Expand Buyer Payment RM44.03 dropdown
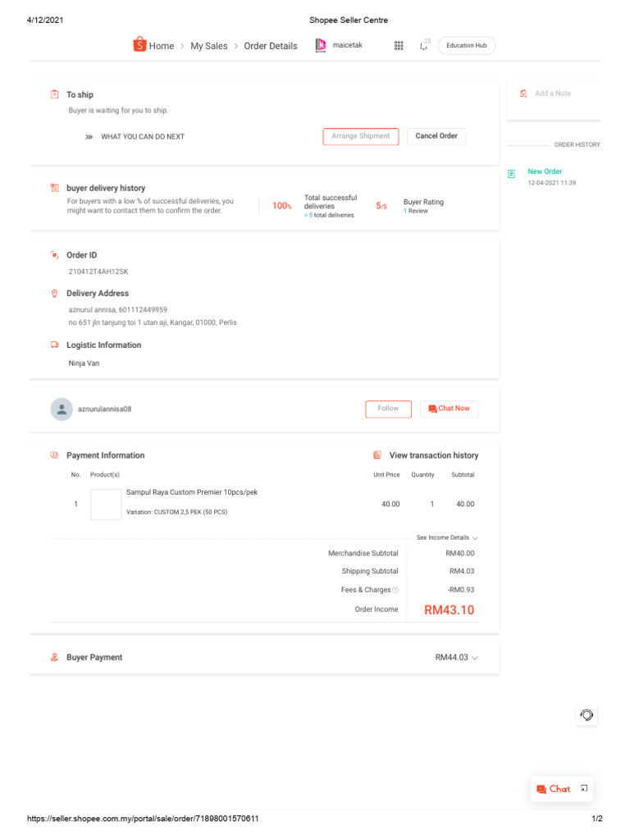Viewport: 630px width, 840px height. pos(456,657)
